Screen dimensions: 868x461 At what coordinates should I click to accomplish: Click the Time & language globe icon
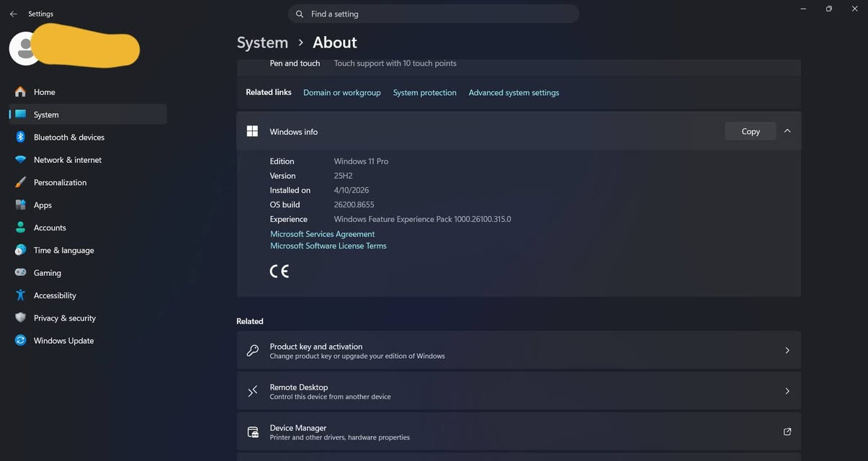click(x=20, y=250)
